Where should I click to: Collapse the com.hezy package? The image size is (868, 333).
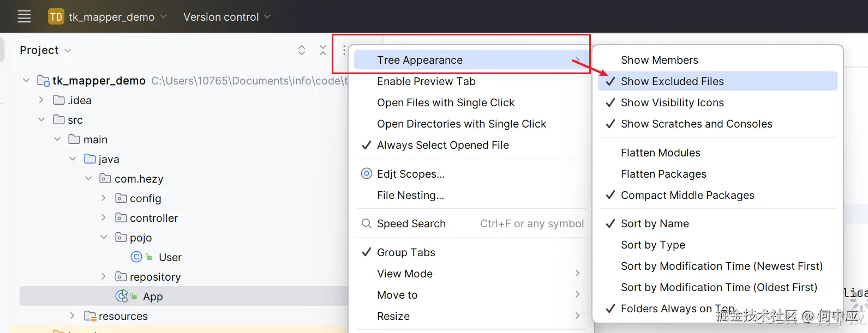[88, 179]
